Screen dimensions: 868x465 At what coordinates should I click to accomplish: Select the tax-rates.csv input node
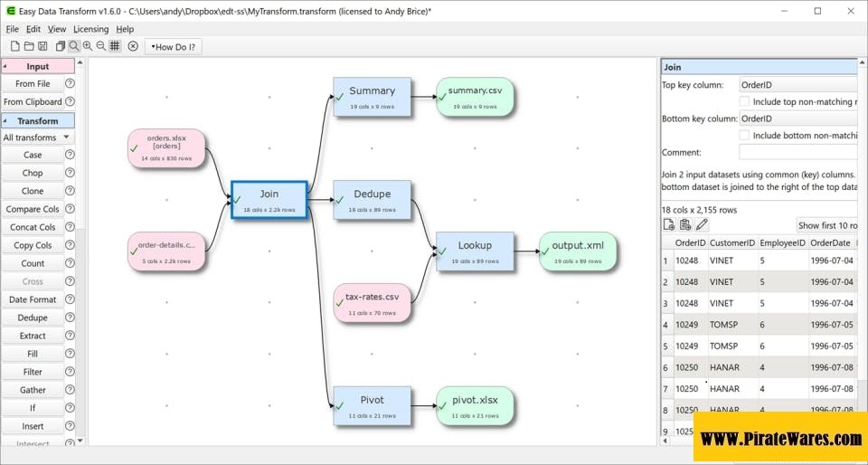click(x=372, y=303)
